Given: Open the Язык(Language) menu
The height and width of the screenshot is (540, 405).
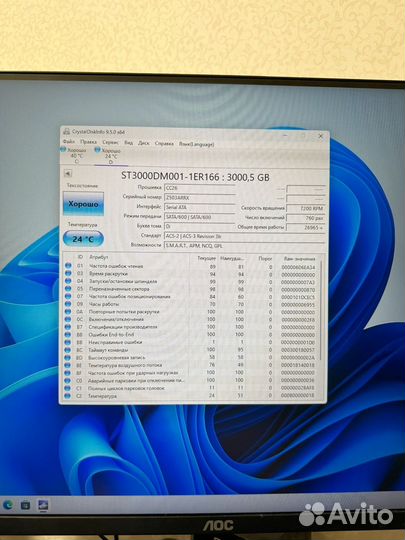Looking at the screenshot, I should pos(196,144).
